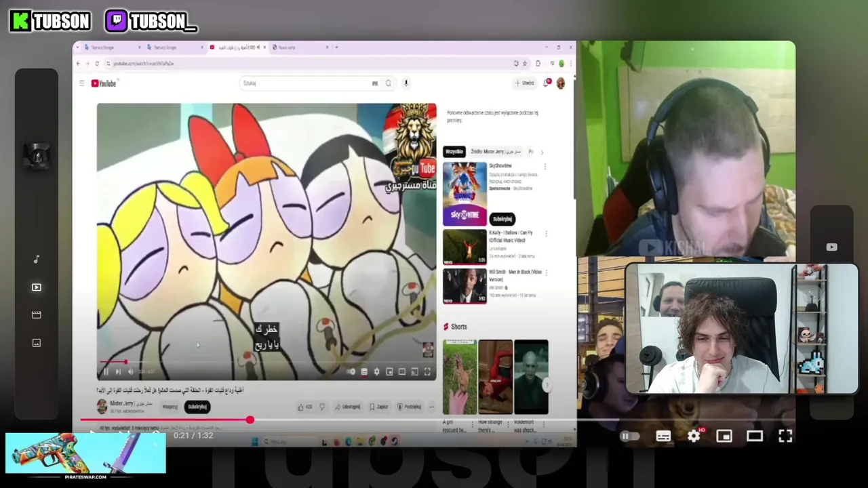Open the SkyShowtime Sonic 3 ad thumbnail

[465, 194]
